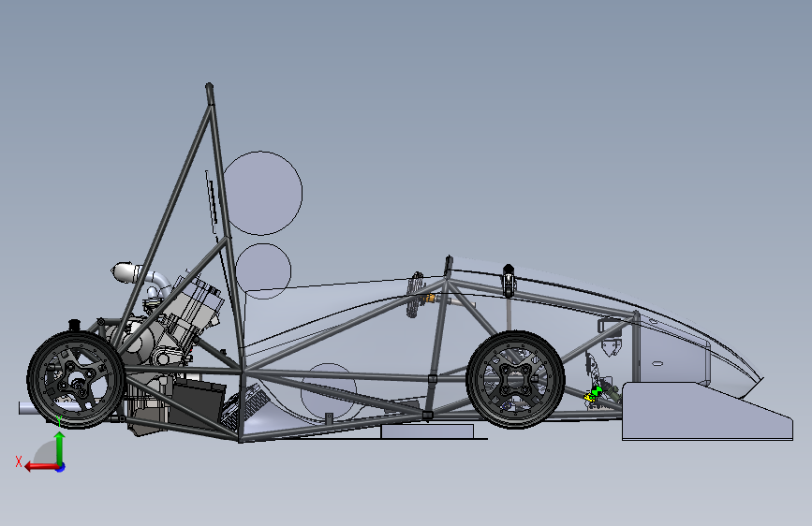Viewport: 812px width, 526px height.
Task: Select the exhaust pipe protruding behind the rear wheel
Action: 27,407
